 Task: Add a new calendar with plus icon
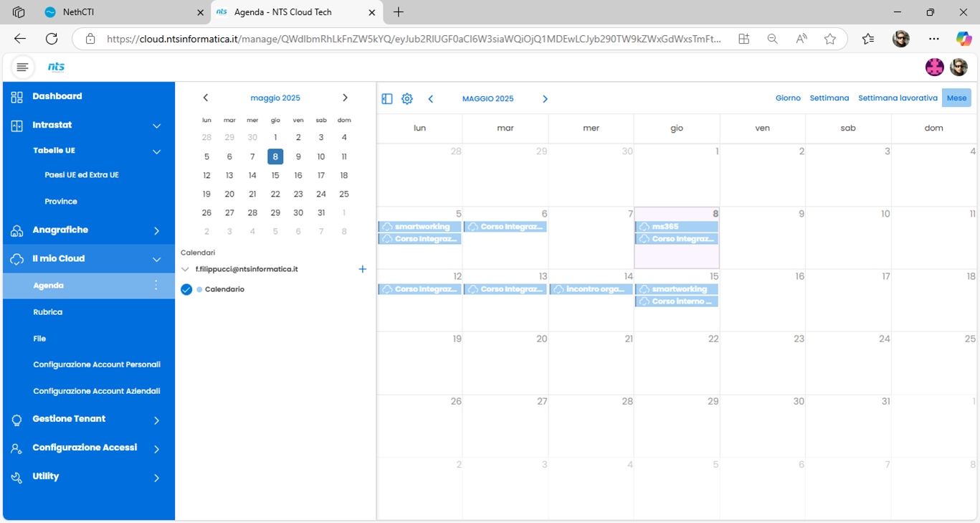tap(363, 269)
